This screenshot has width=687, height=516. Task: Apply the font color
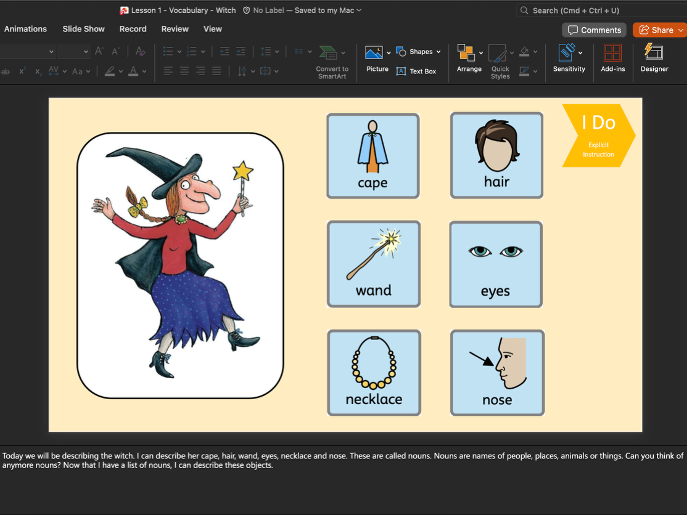133,71
